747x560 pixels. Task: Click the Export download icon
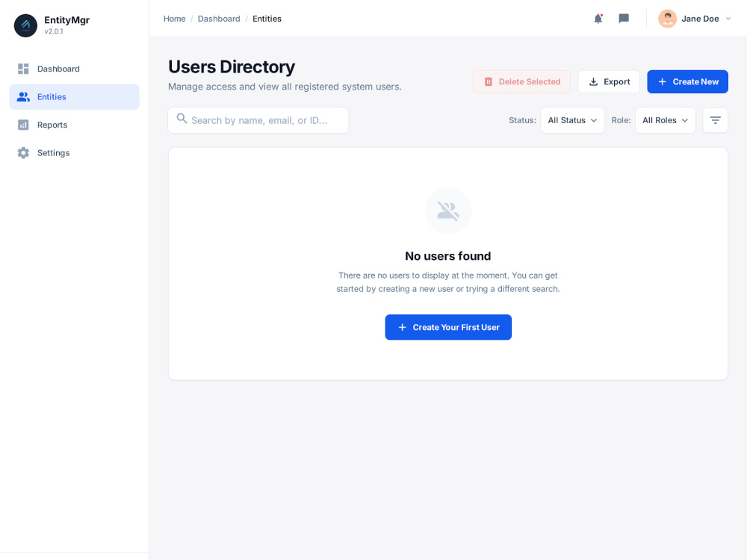(x=593, y=81)
